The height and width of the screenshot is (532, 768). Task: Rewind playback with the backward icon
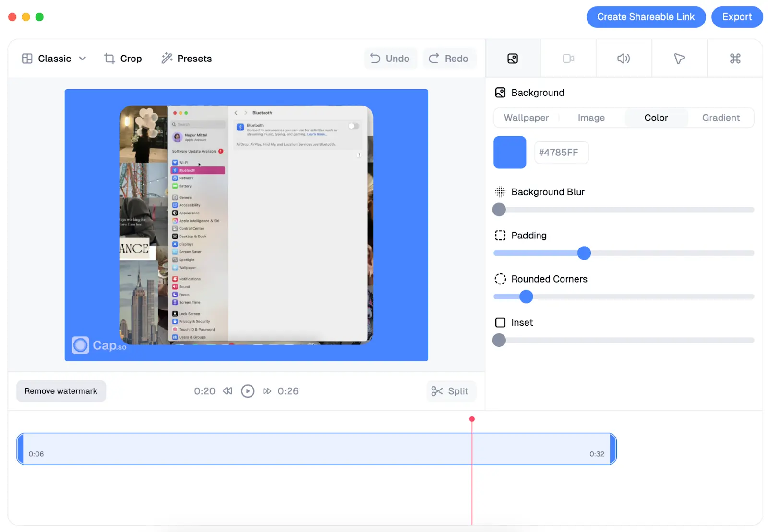[228, 391]
